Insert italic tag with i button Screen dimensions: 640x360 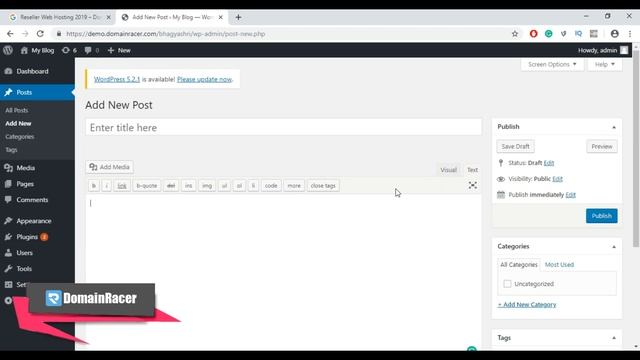[x=107, y=186]
